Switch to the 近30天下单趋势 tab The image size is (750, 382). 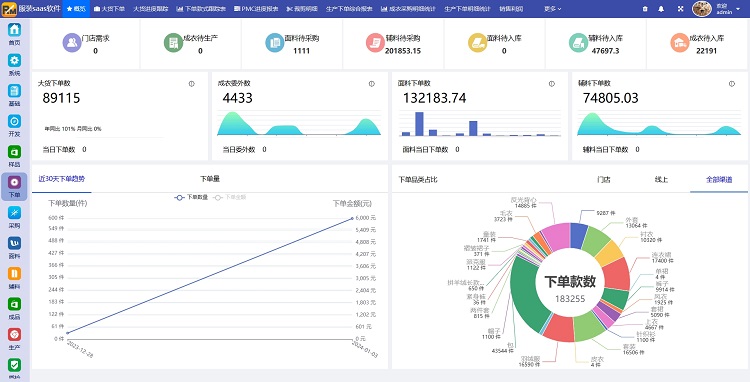click(x=61, y=179)
